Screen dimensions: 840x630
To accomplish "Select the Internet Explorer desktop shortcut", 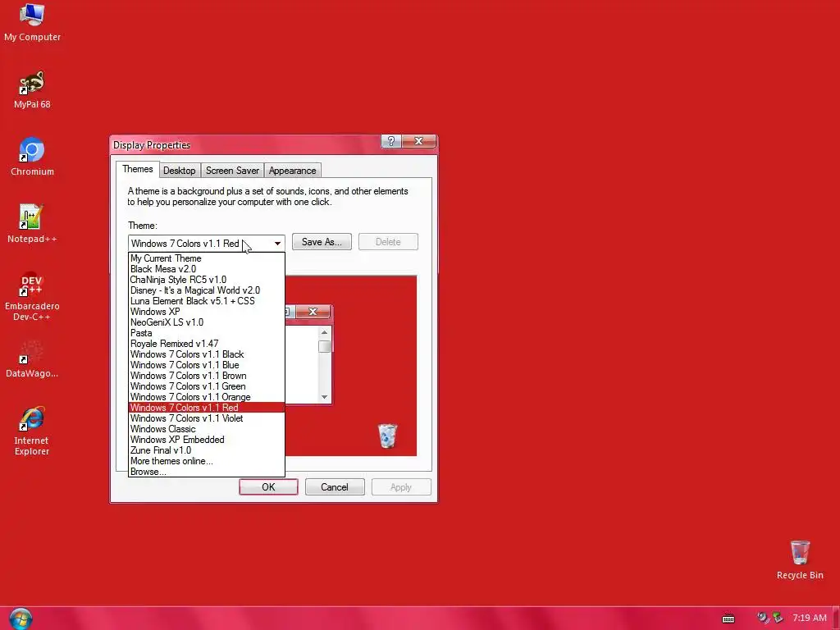I will (x=32, y=431).
